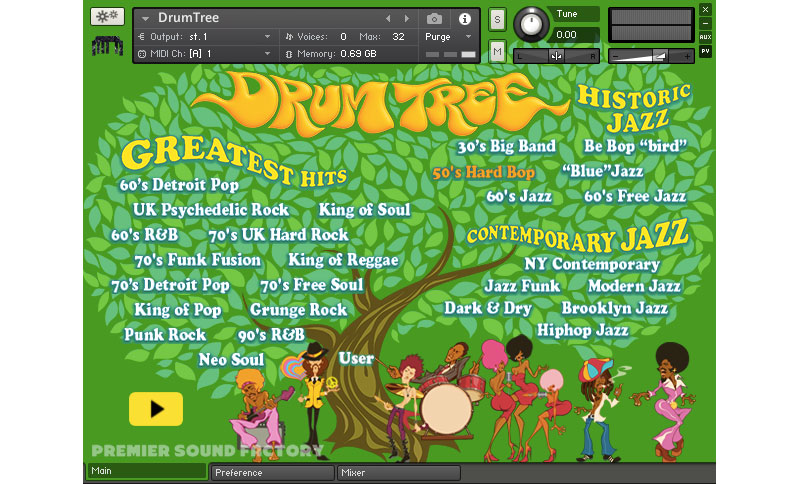
Task: Adjust the Tune knob
Action: click(531, 24)
